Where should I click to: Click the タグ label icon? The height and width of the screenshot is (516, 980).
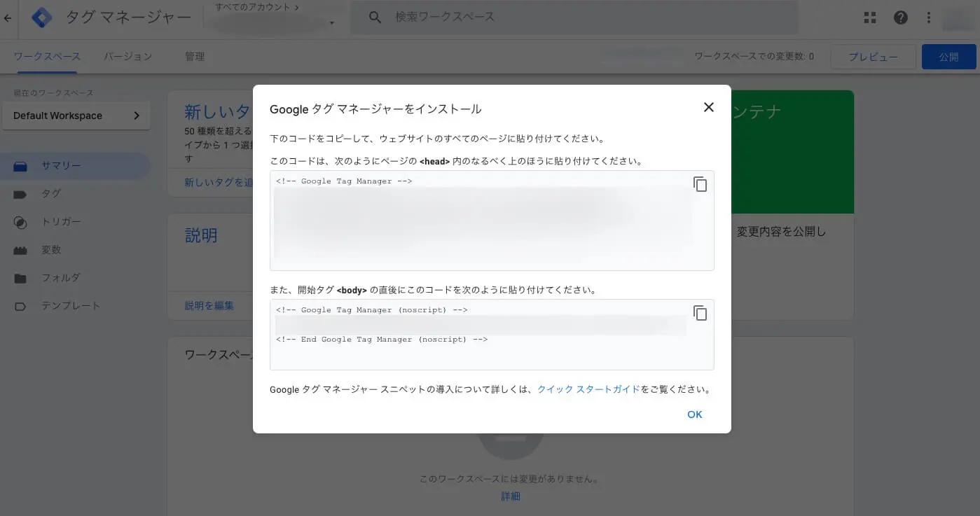tap(20, 194)
